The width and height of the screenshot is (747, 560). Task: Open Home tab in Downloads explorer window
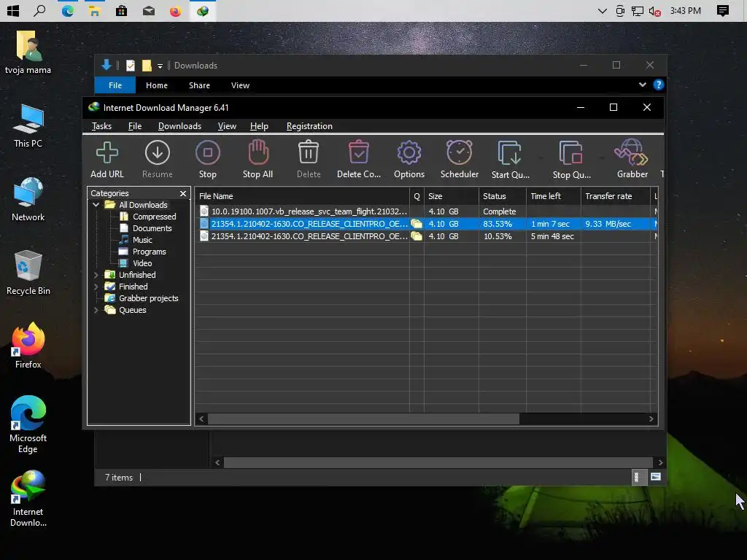[x=156, y=85]
